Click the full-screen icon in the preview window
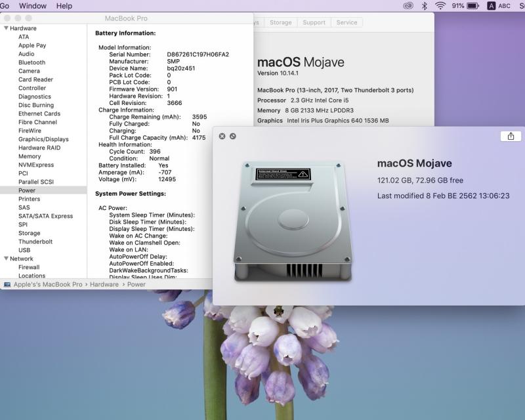This screenshot has height=420, width=525. click(x=233, y=136)
